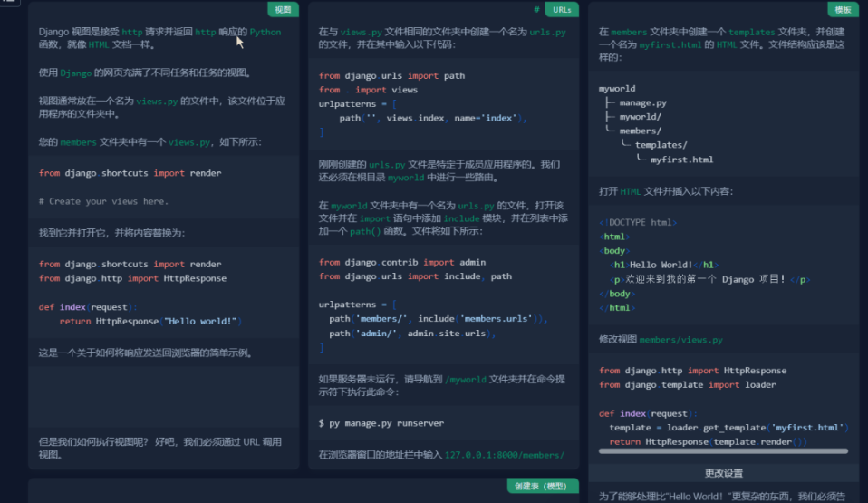Click the # anchor icon beside URLs

[x=535, y=9]
